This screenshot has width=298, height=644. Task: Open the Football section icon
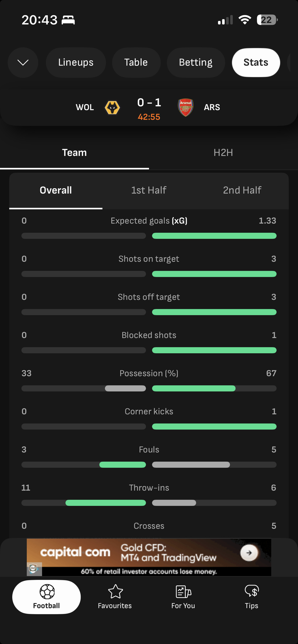[47, 592]
